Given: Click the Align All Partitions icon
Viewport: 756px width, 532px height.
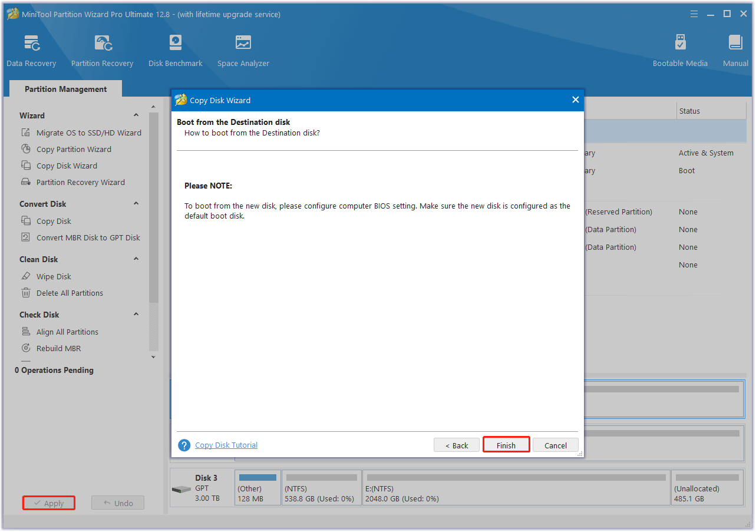Looking at the screenshot, I should pyautogui.click(x=25, y=332).
